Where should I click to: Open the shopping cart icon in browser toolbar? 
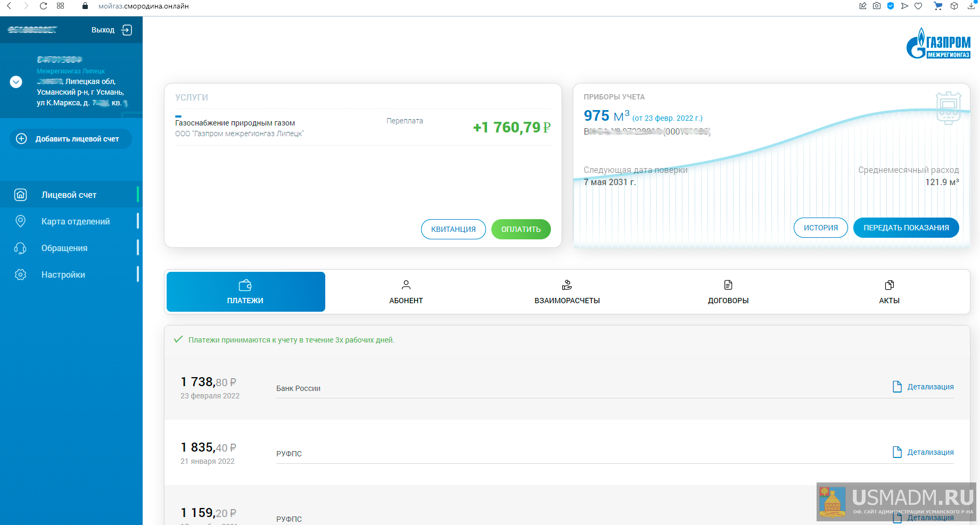[x=938, y=6]
